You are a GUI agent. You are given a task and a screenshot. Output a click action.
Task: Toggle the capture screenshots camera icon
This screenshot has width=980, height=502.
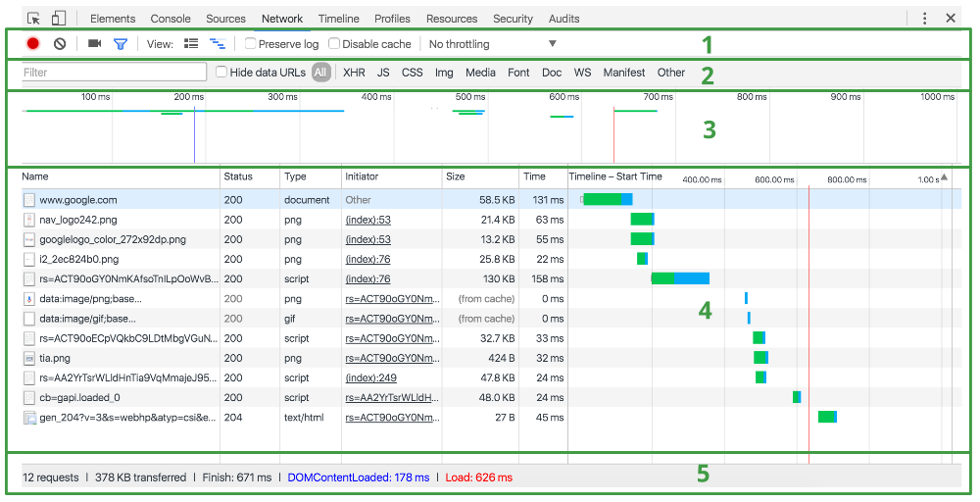coord(94,44)
